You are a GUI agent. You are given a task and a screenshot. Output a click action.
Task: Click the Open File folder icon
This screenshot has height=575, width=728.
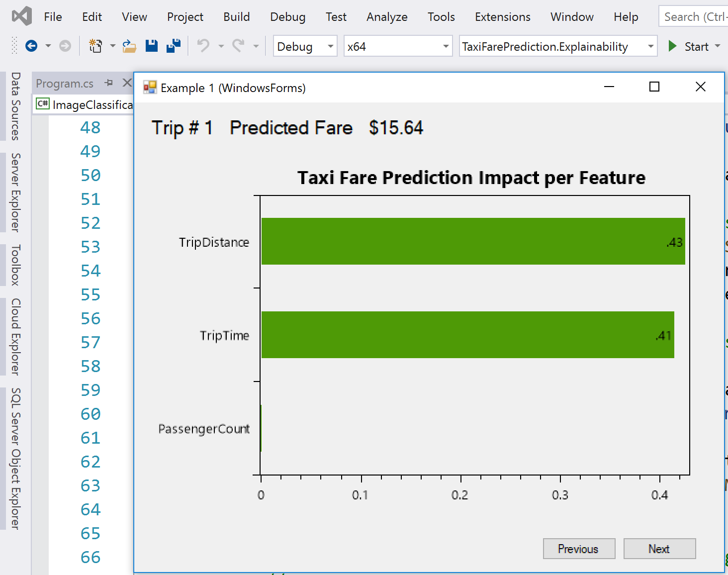click(x=129, y=46)
